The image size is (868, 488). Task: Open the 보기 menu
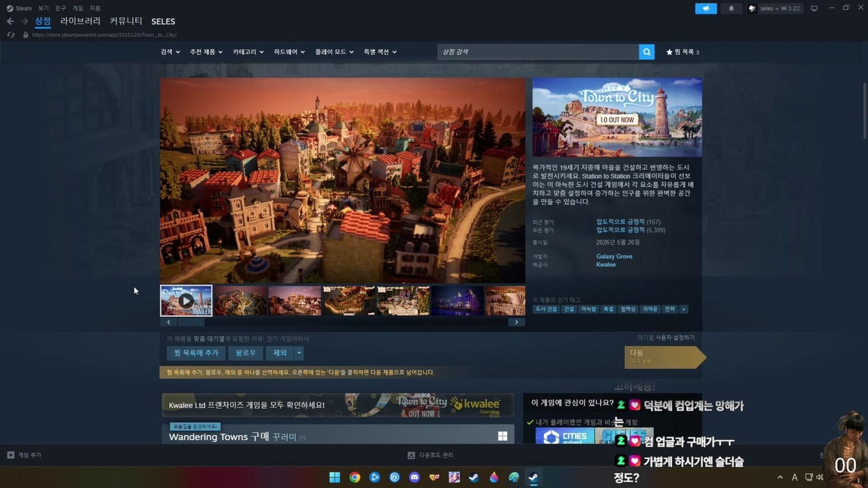coord(43,8)
